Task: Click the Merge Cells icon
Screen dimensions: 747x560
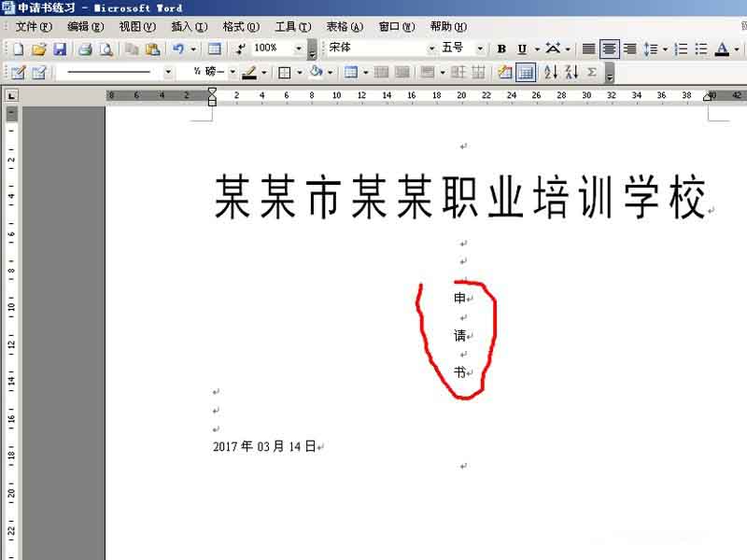Action: 381,73
